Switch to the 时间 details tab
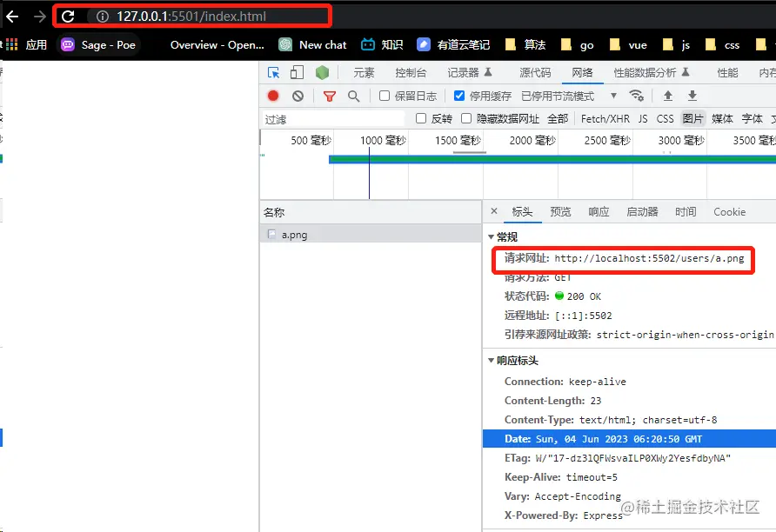Viewport: 776px width, 532px height. [686, 212]
